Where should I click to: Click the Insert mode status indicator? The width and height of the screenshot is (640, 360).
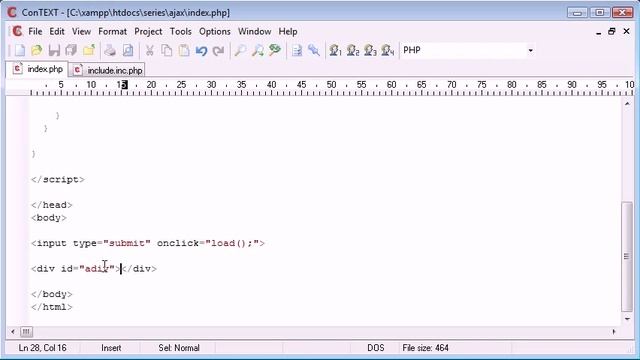tap(111, 348)
